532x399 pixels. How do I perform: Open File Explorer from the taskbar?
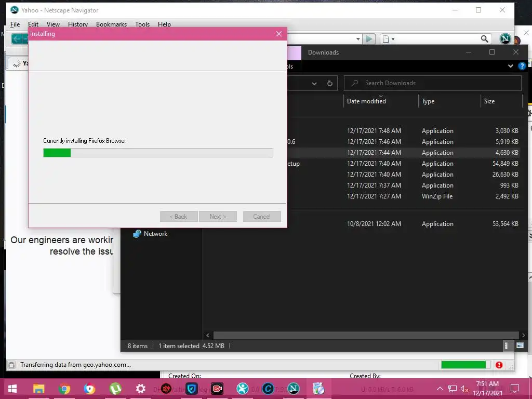pos(38,389)
